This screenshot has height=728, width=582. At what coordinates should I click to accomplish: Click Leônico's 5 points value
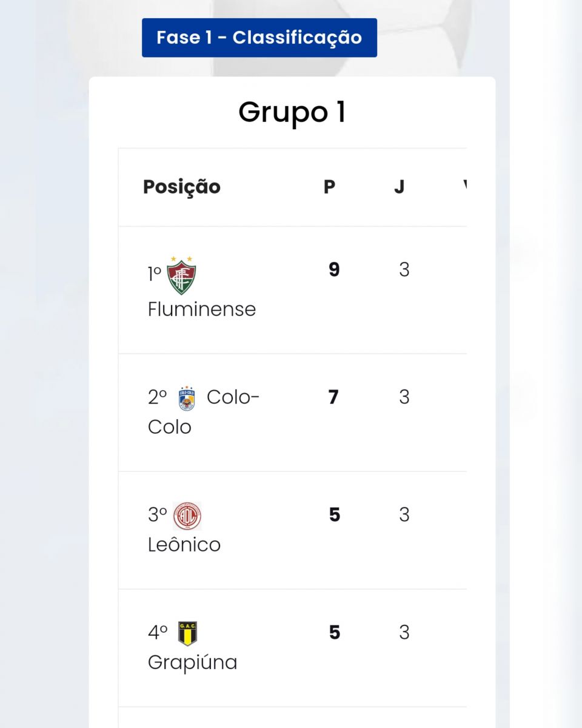[335, 515]
